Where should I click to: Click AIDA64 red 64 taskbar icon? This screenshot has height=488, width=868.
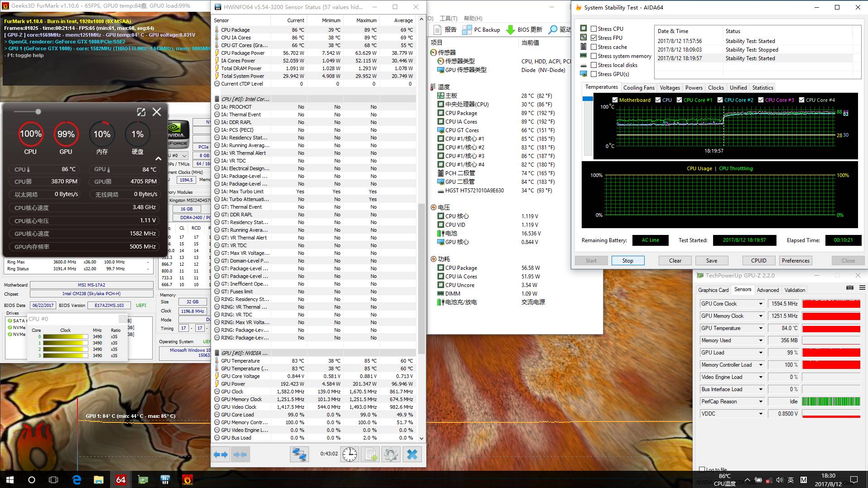[x=121, y=479]
